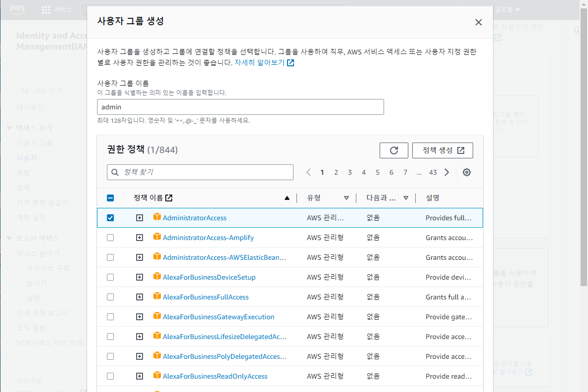Click the orange policy icon for AdministratorAccess
Screen dimensions: 588x392
(157, 217)
